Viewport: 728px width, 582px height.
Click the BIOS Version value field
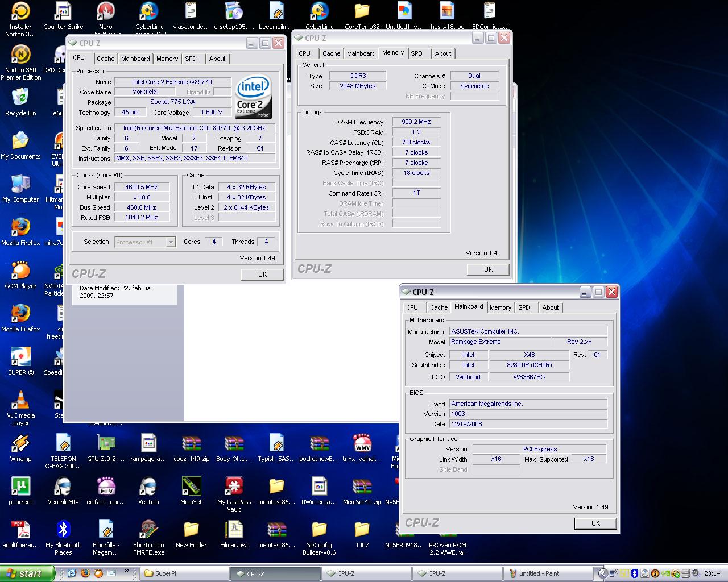tap(528, 414)
